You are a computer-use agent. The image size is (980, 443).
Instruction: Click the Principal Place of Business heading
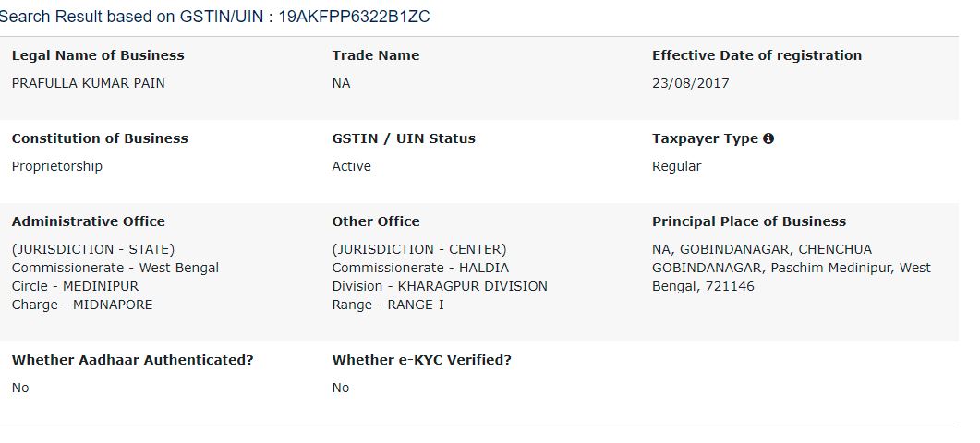[748, 221]
